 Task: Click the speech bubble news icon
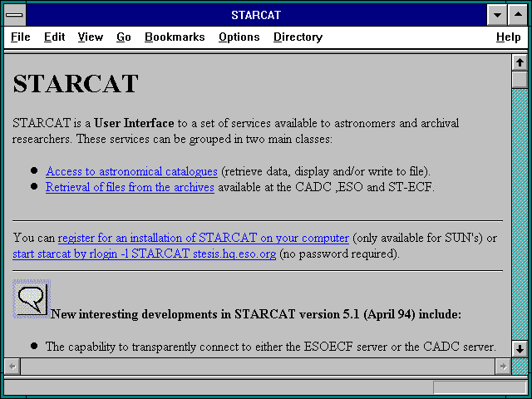[x=32, y=298]
